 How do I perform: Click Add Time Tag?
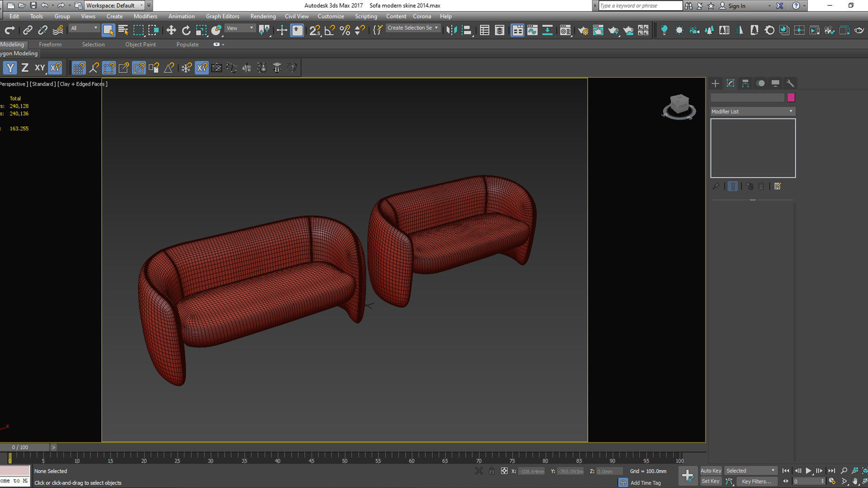pyautogui.click(x=646, y=483)
